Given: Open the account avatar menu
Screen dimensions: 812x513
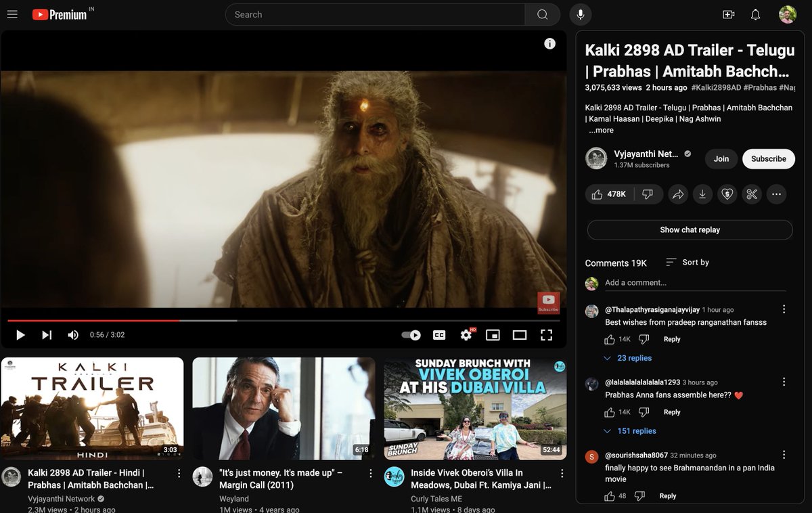Looking at the screenshot, I should (788, 14).
